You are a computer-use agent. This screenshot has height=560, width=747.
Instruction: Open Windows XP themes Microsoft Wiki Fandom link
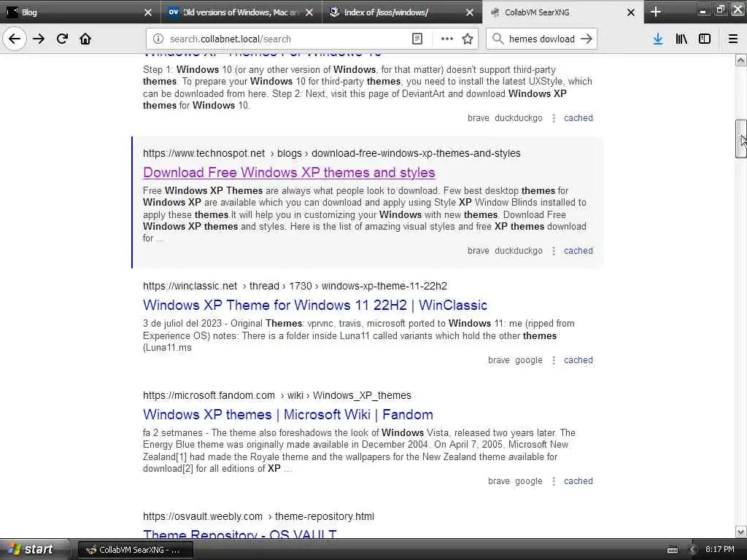[287, 414]
